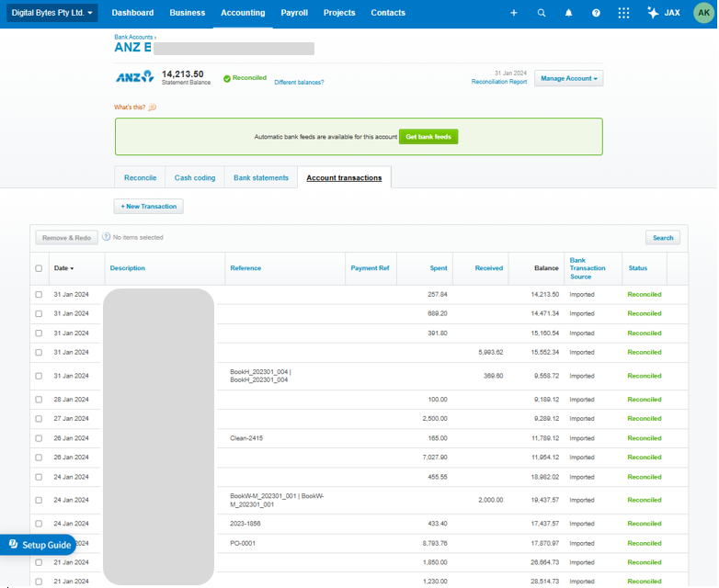
Task: Sort by the Spent column header
Action: click(439, 268)
